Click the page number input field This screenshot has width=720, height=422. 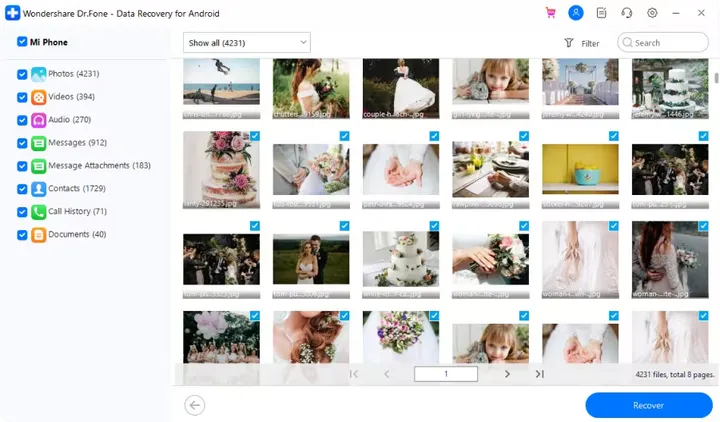coord(445,374)
